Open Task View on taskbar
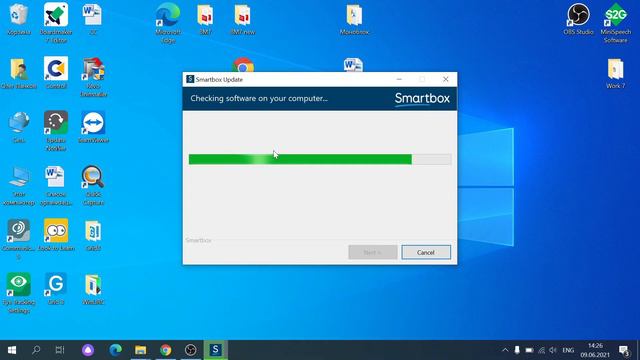 point(60,350)
